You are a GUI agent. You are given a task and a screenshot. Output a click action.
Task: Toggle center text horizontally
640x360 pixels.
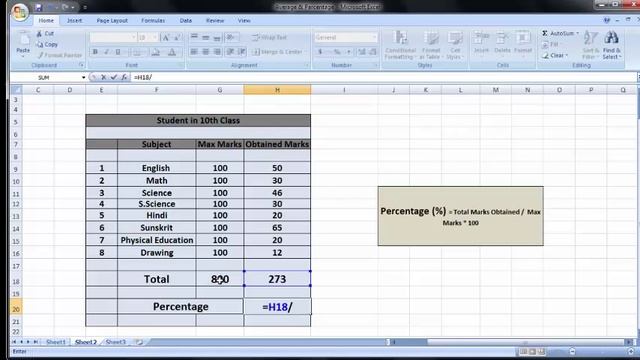pyautogui.click(x=205, y=52)
